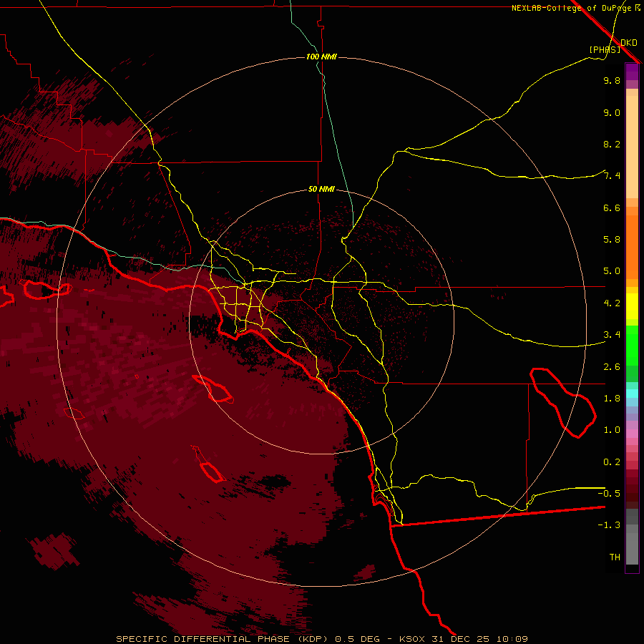This screenshot has width=644, height=644.
Task: Click the 50 NMI range ring label
Action: click(x=321, y=189)
